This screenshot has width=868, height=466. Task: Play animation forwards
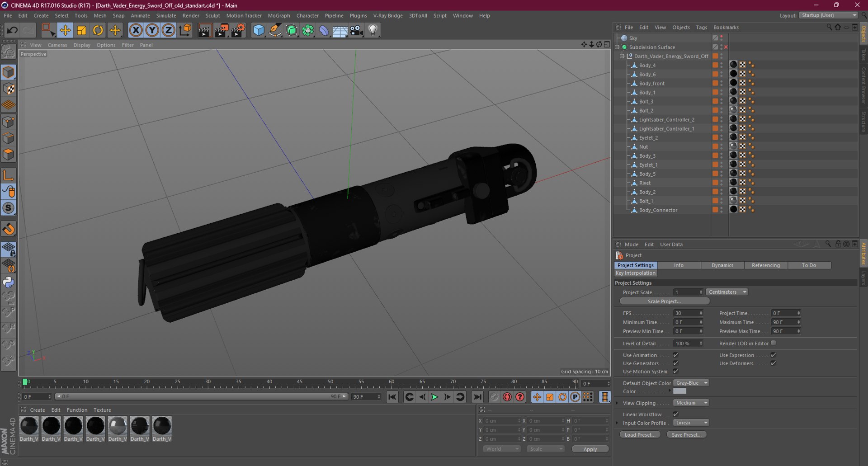[434, 397]
